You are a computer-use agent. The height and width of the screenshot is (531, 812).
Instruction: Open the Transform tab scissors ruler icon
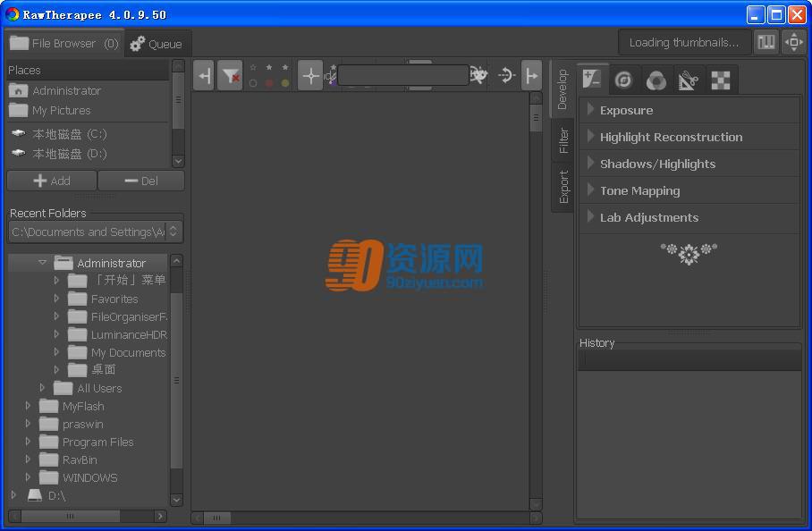[689, 80]
